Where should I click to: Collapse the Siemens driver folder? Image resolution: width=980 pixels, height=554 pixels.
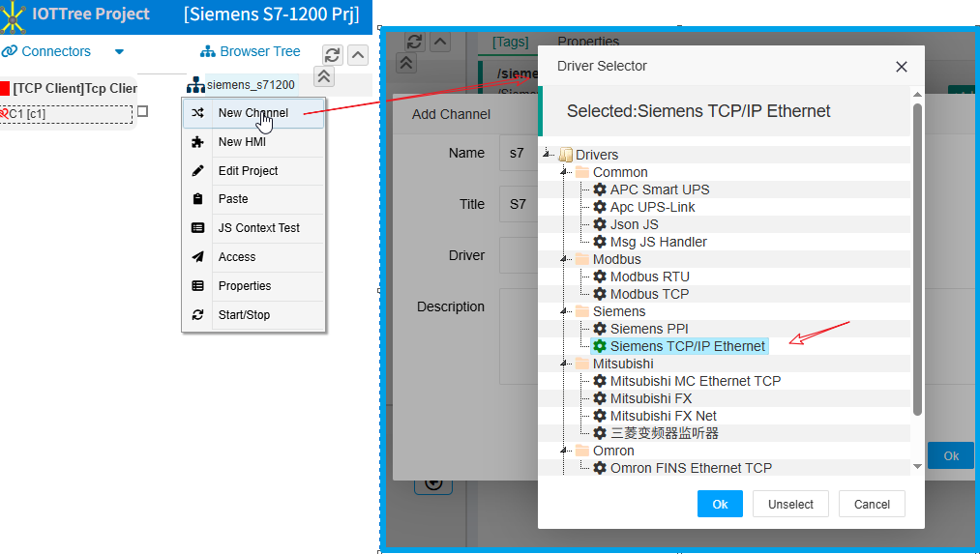564,311
